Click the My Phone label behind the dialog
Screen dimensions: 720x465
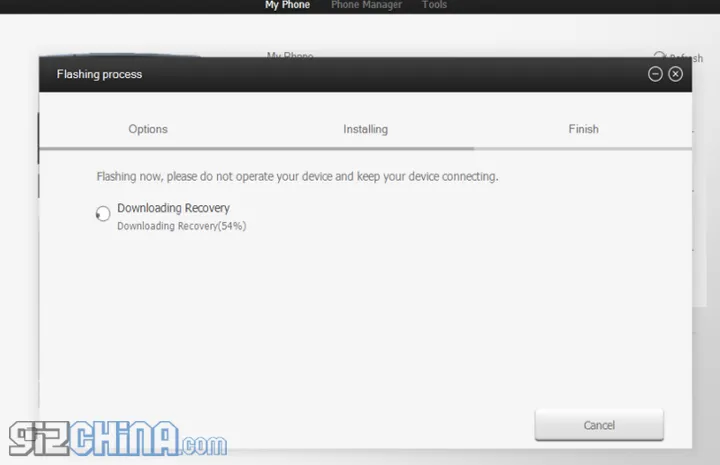click(x=288, y=54)
